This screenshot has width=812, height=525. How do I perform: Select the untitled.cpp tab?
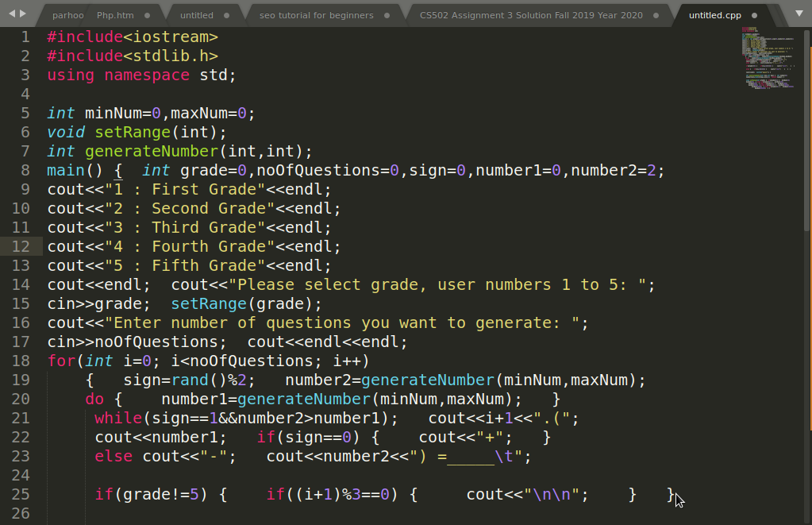[714, 16]
